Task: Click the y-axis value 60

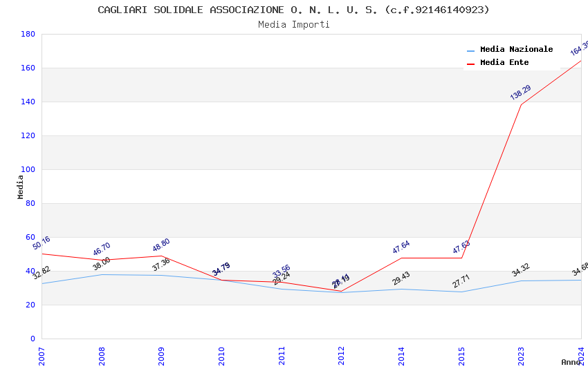Action: (30, 238)
